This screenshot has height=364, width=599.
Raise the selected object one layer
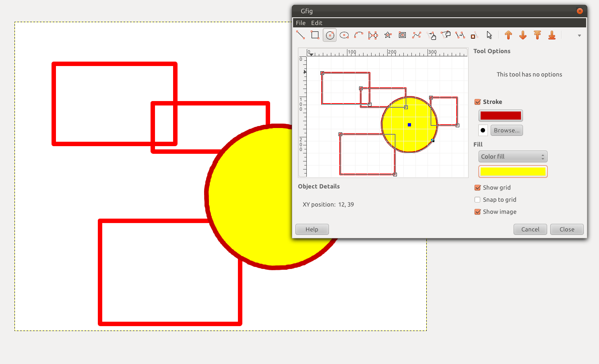tap(508, 35)
